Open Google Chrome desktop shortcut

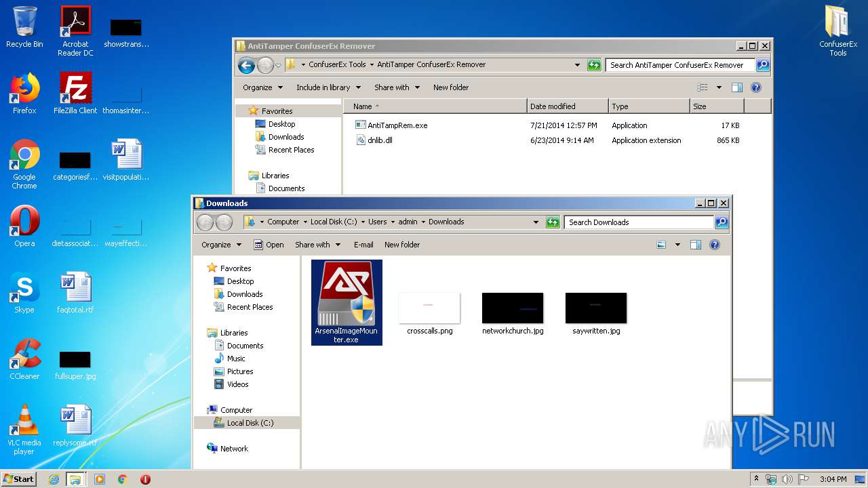[24, 164]
